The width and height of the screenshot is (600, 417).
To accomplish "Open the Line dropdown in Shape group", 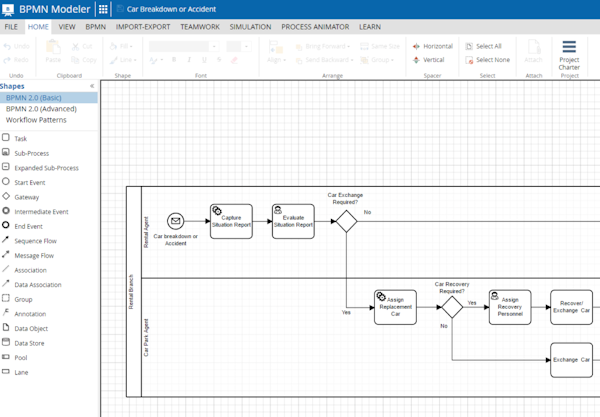I will pyautogui.click(x=123, y=60).
